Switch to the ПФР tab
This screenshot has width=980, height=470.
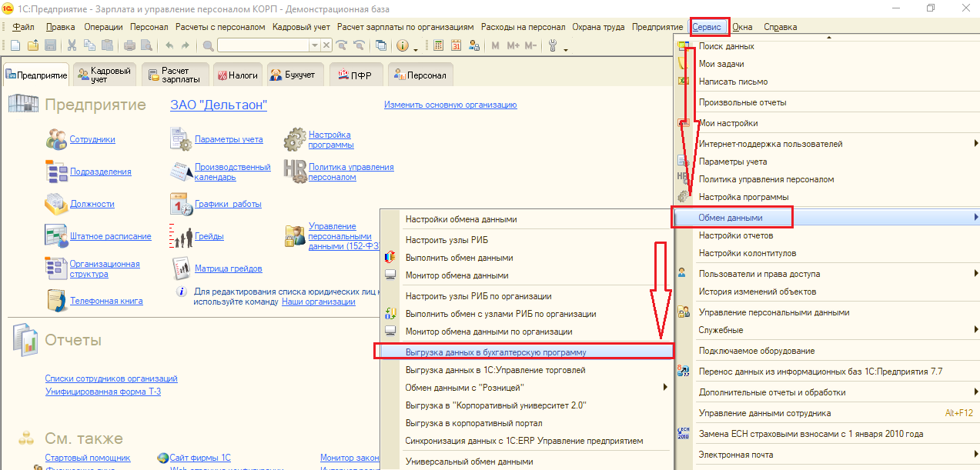tap(356, 75)
